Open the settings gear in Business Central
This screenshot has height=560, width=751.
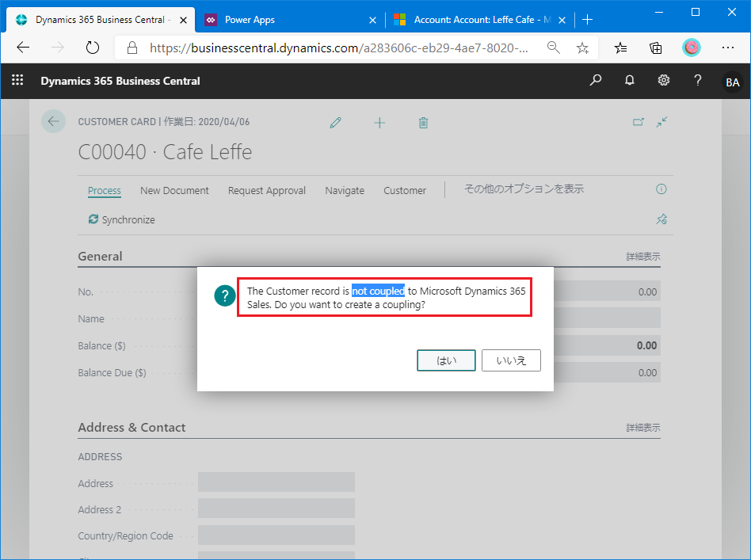click(663, 80)
